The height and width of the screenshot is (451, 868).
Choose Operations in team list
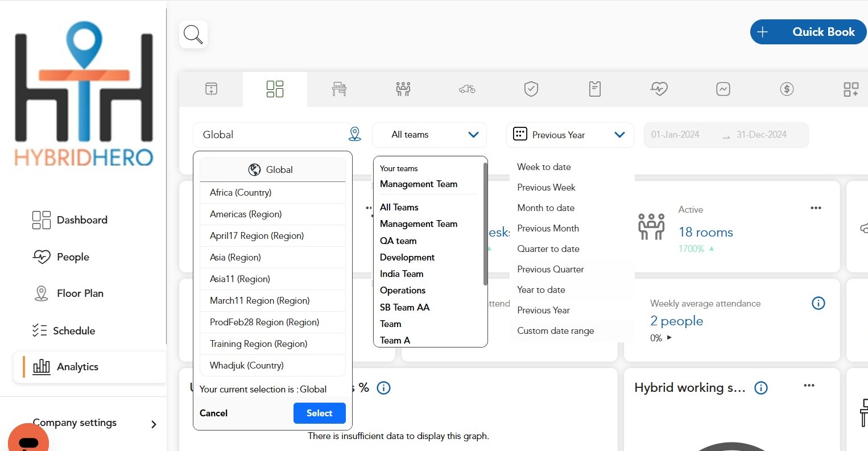(x=403, y=290)
